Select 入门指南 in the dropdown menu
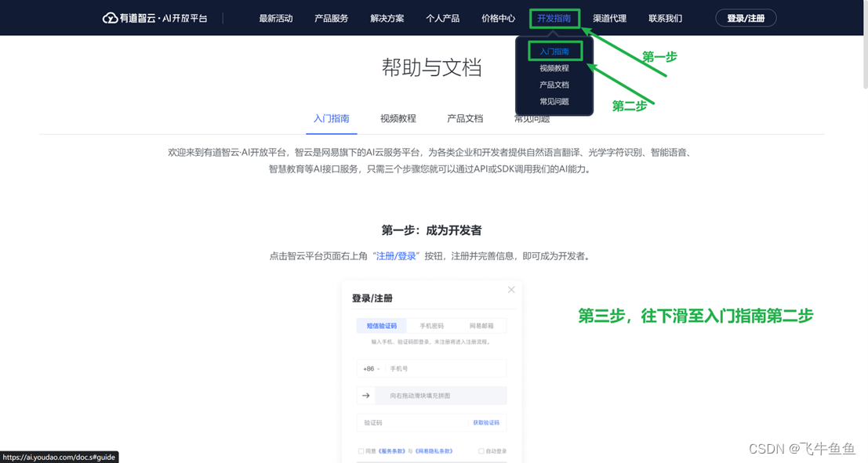Viewport: 868px width, 463px height. pyautogui.click(x=554, y=52)
